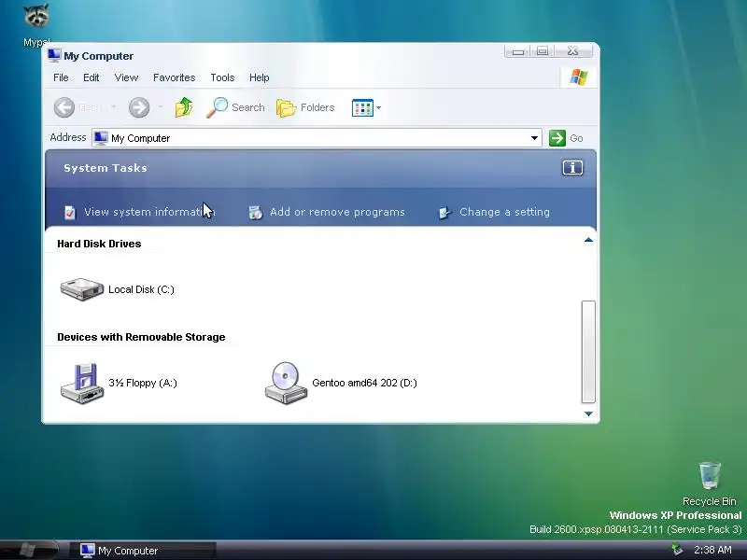
Task: Click Devices with Removable Storage header
Action: point(141,337)
